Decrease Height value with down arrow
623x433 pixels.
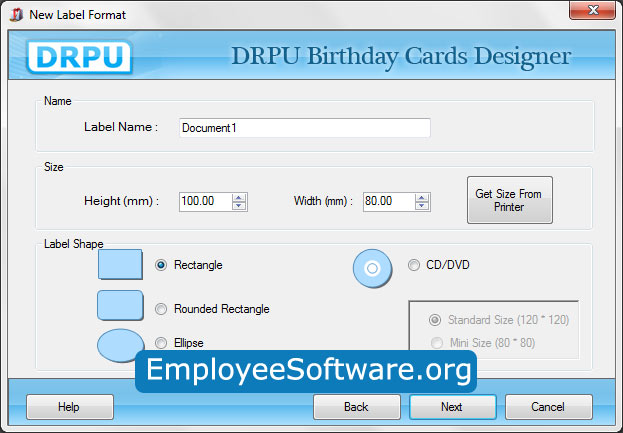point(239,206)
